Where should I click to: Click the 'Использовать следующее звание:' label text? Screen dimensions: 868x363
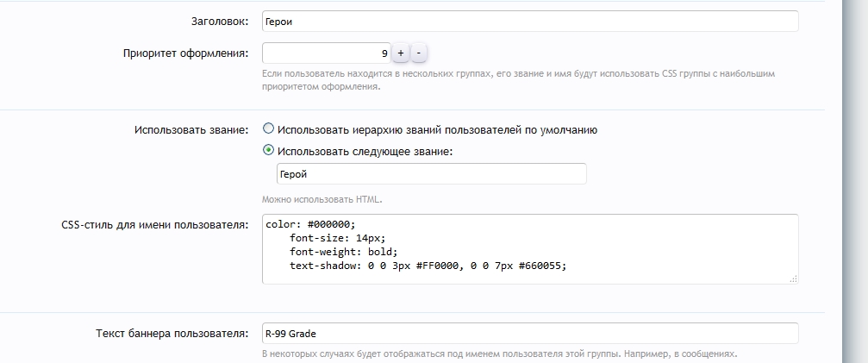pos(365,152)
